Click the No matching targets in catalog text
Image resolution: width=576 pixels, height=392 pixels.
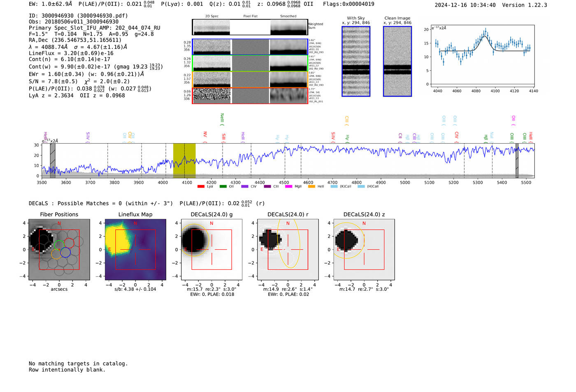(x=78, y=364)
